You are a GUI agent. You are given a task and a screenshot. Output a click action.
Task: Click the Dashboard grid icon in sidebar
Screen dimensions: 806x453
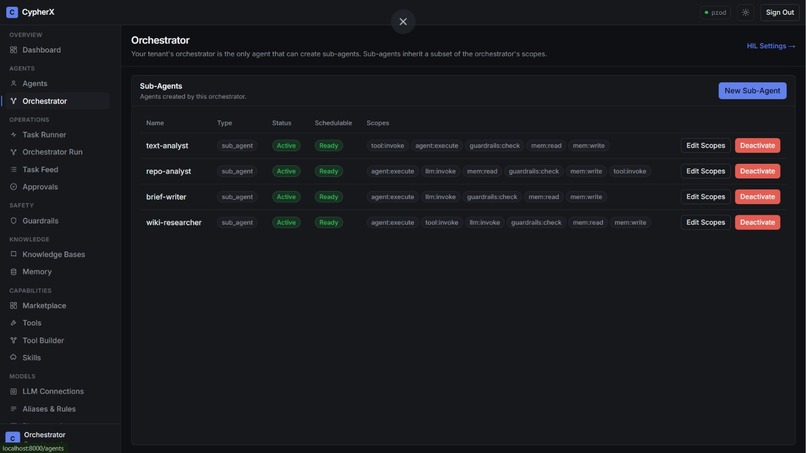[x=13, y=50]
